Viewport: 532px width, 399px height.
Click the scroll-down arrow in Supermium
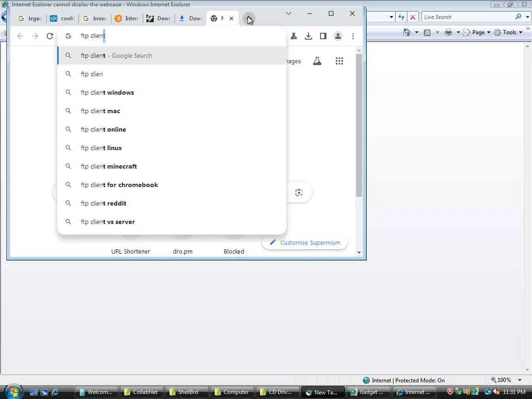click(359, 253)
